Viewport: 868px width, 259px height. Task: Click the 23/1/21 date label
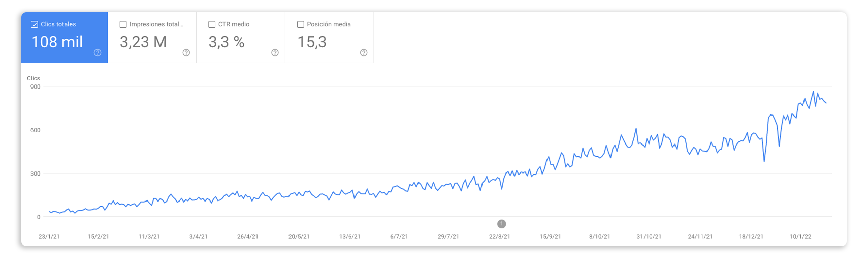pyautogui.click(x=49, y=237)
